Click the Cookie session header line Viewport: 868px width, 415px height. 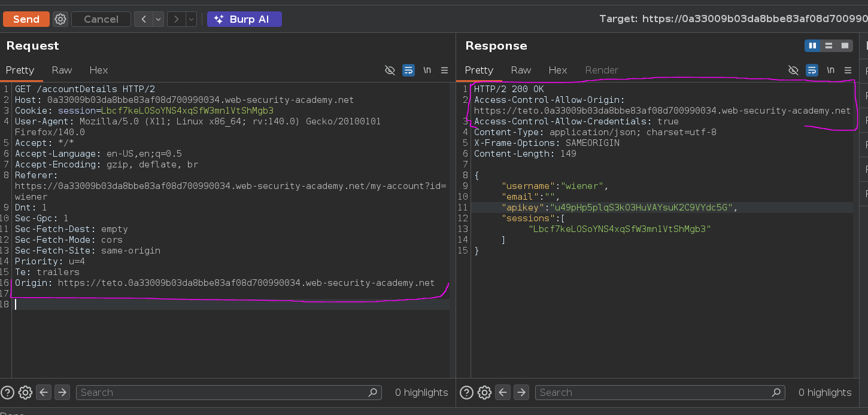point(144,111)
